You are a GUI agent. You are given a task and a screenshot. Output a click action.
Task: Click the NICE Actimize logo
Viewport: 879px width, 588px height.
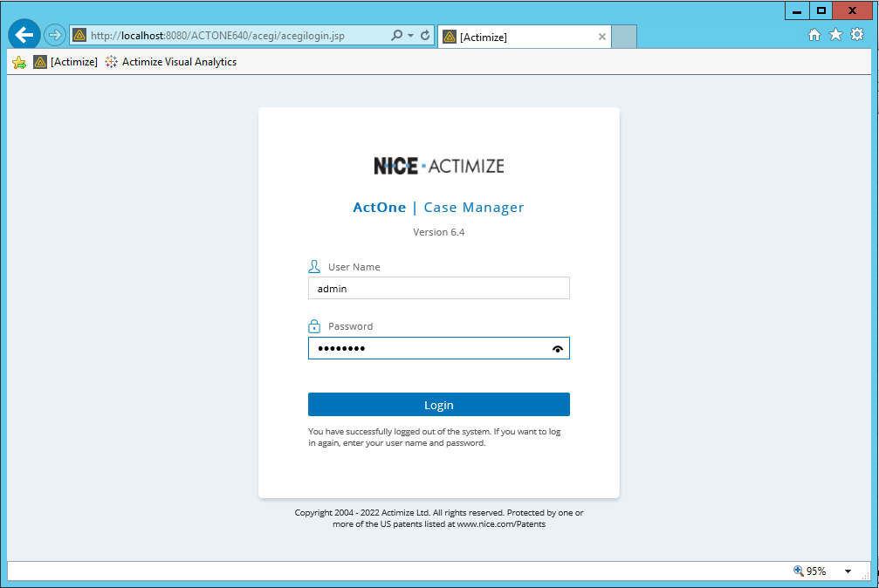pyautogui.click(x=439, y=166)
